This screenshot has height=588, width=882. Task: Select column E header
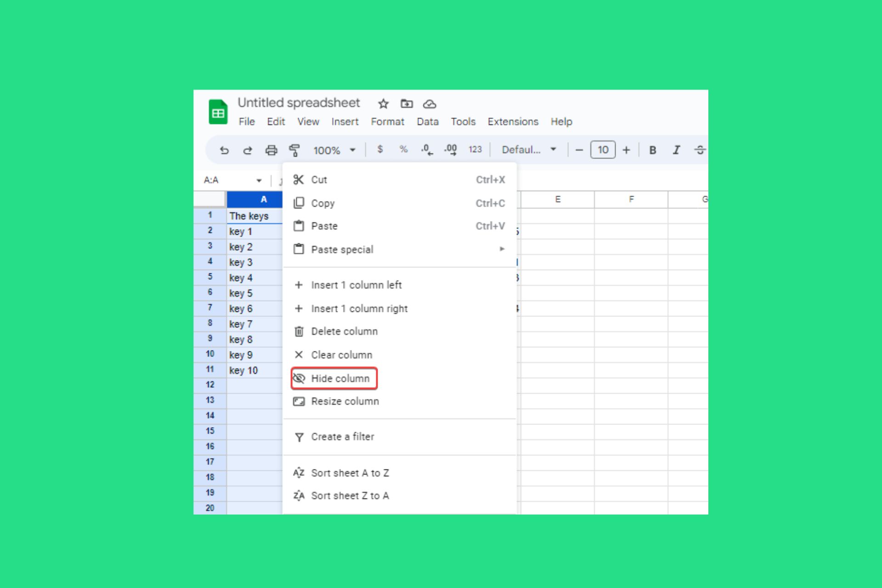click(558, 199)
